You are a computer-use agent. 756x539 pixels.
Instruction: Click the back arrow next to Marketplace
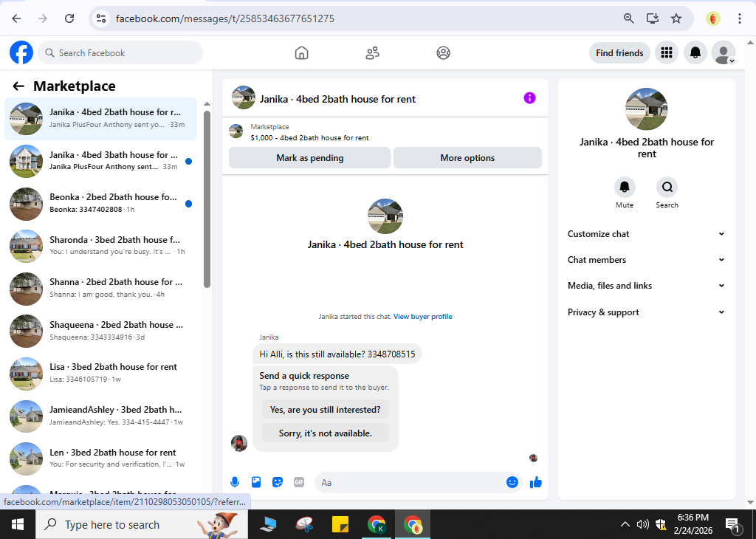click(18, 86)
